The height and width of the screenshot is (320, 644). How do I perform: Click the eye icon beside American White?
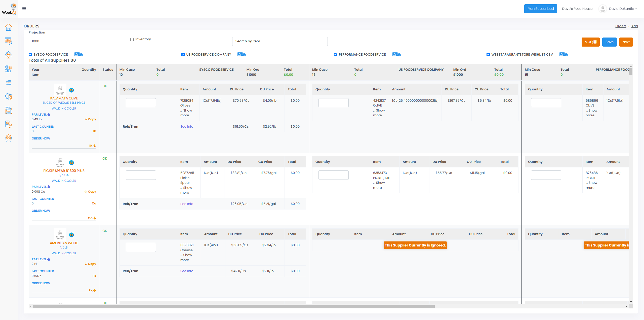71,235
